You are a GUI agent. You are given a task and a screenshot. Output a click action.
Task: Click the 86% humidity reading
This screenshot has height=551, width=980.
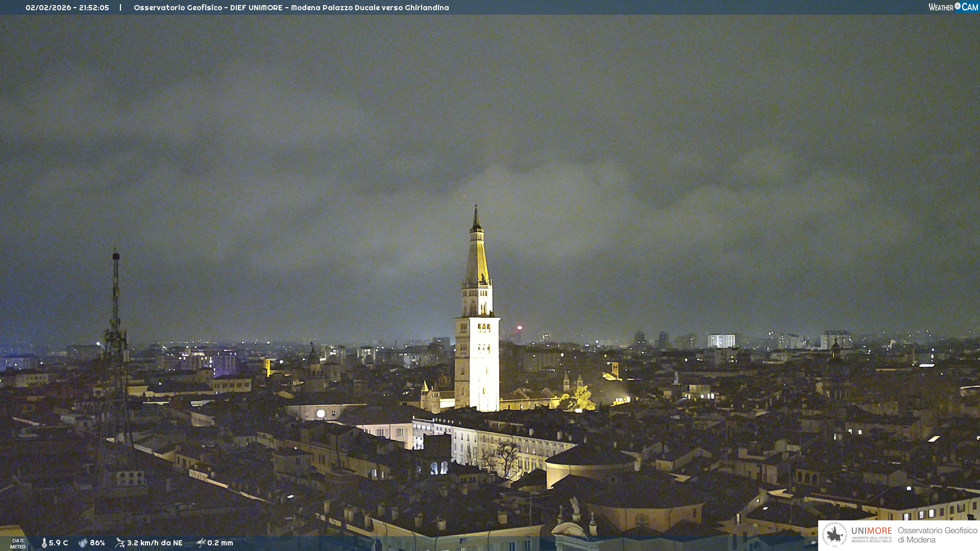tap(97, 543)
